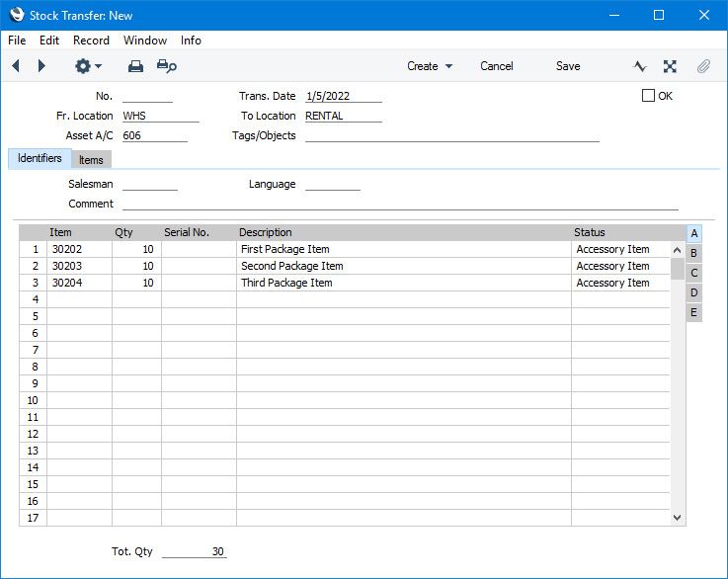Screen dimensions: 728x579
Task: Open the Info menu
Action: point(191,41)
